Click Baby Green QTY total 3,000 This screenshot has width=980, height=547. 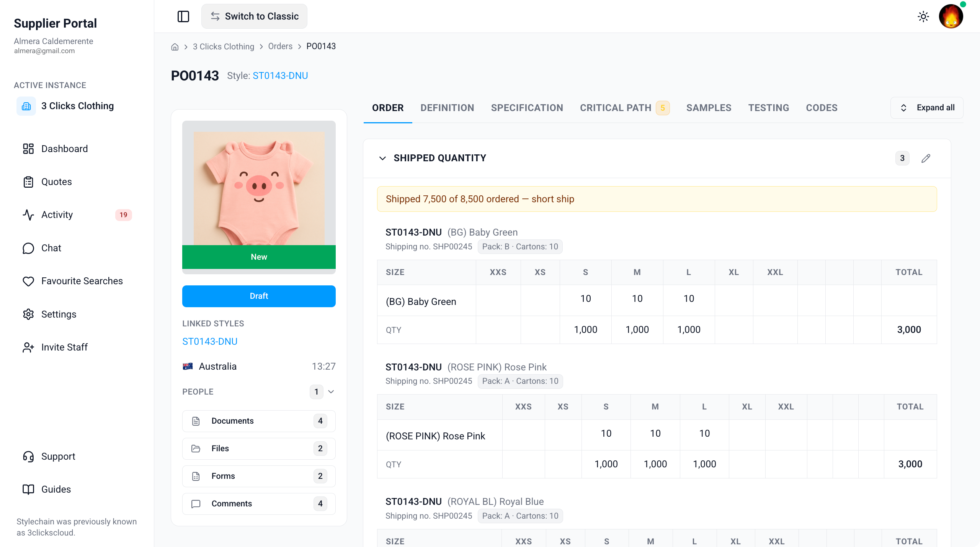pos(909,330)
